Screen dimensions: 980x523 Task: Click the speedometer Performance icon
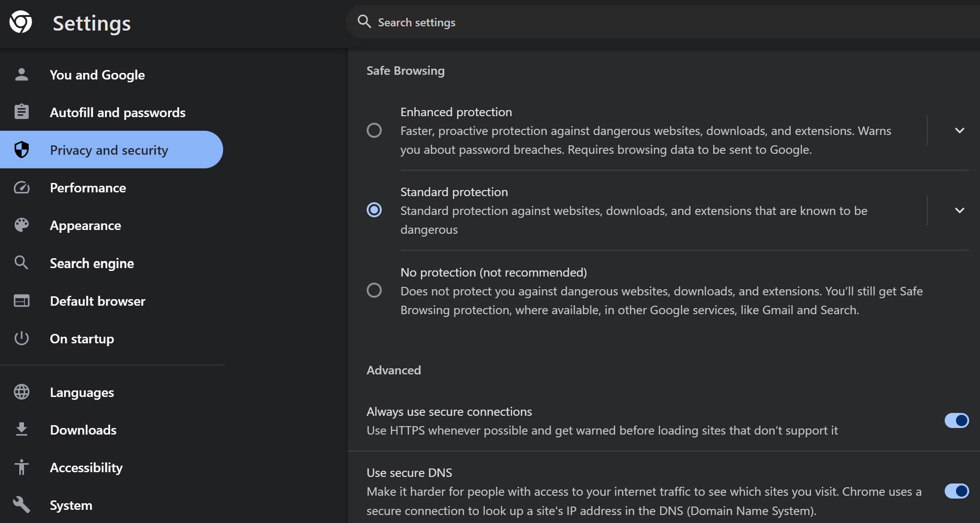point(22,188)
